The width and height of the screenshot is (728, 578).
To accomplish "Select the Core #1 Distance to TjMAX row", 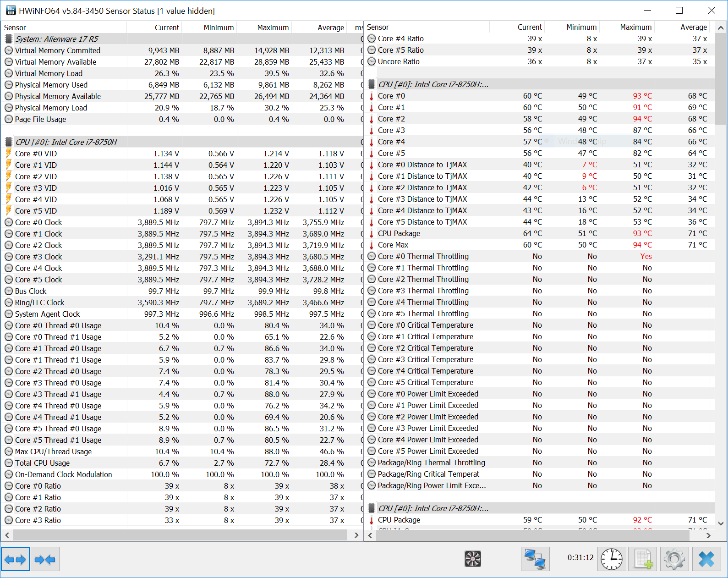I will 540,176.
